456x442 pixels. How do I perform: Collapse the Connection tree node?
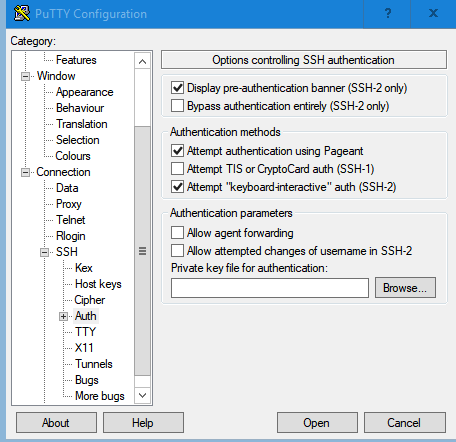coord(25,172)
